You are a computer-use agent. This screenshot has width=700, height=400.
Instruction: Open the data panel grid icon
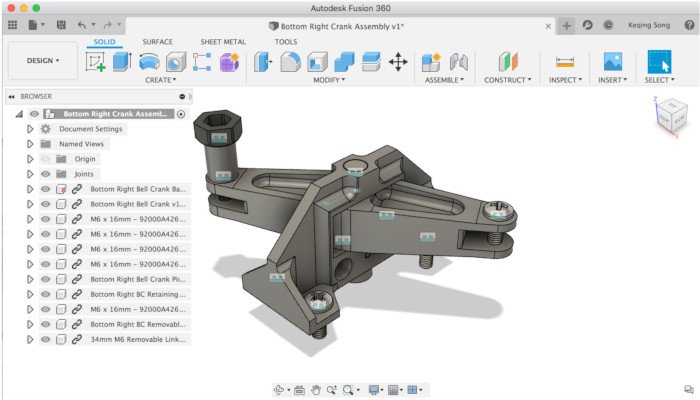coord(13,24)
